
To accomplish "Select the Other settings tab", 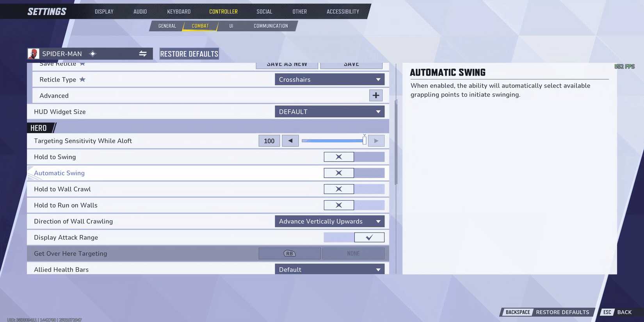I will click(x=300, y=12).
